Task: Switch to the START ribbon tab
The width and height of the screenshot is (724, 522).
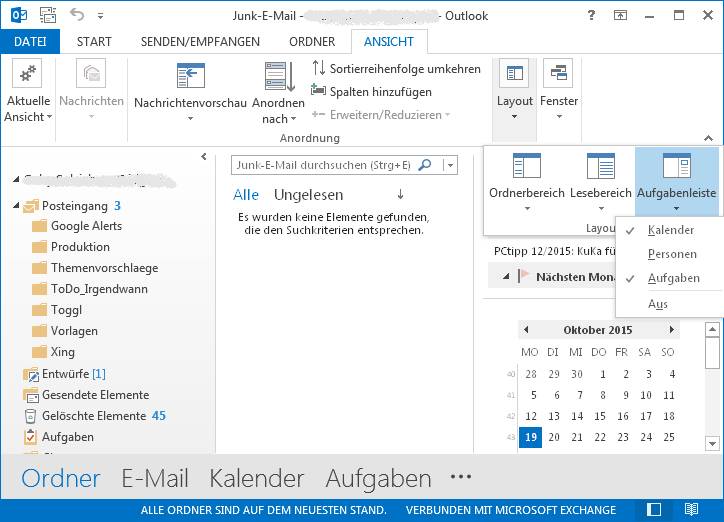Action: pyautogui.click(x=94, y=42)
